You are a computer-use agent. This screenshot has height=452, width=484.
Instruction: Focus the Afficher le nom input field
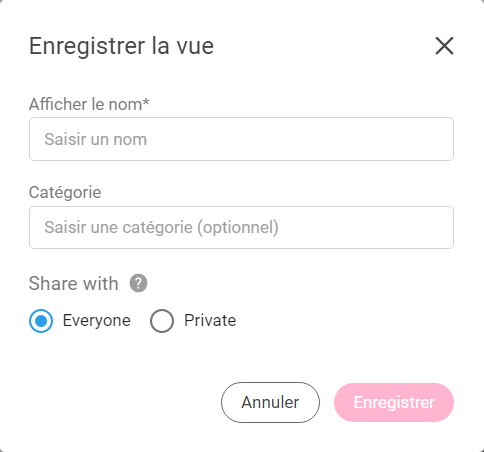coord(241,139)
